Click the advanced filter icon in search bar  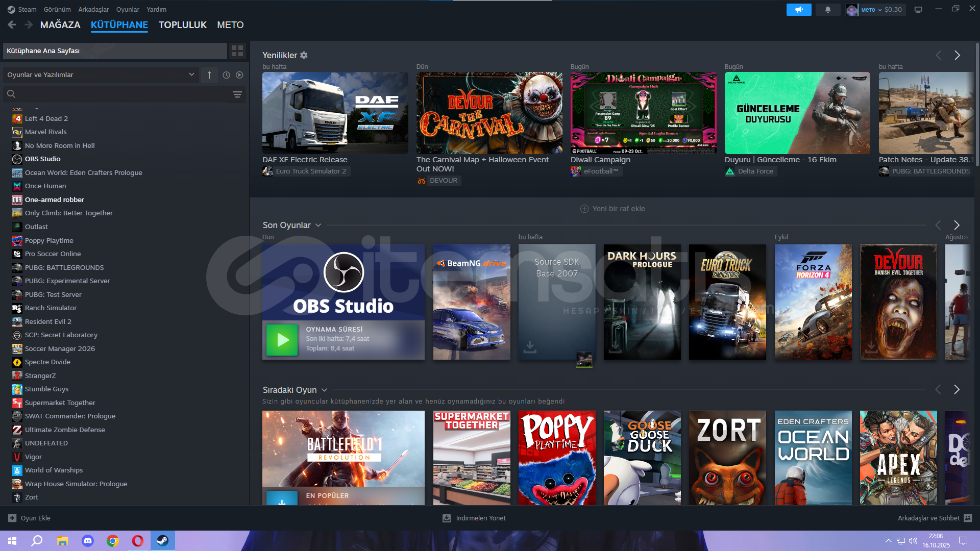point(237,94)
